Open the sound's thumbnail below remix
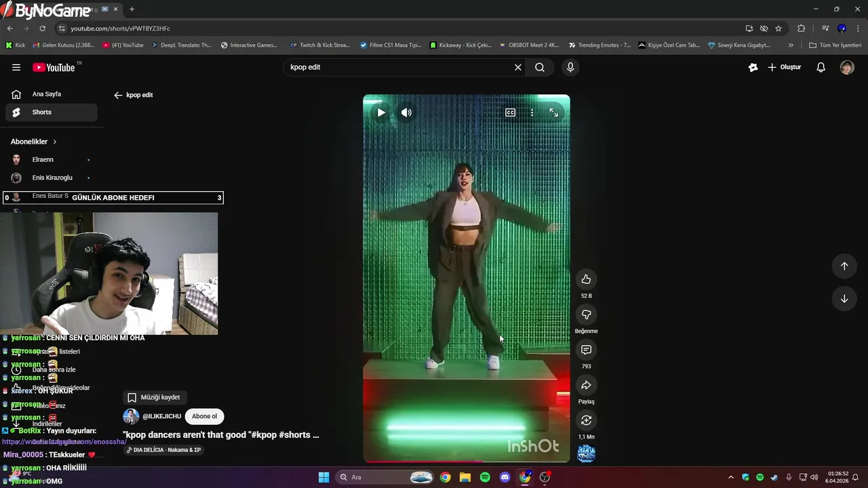868x488 pixels. point(586,453)
